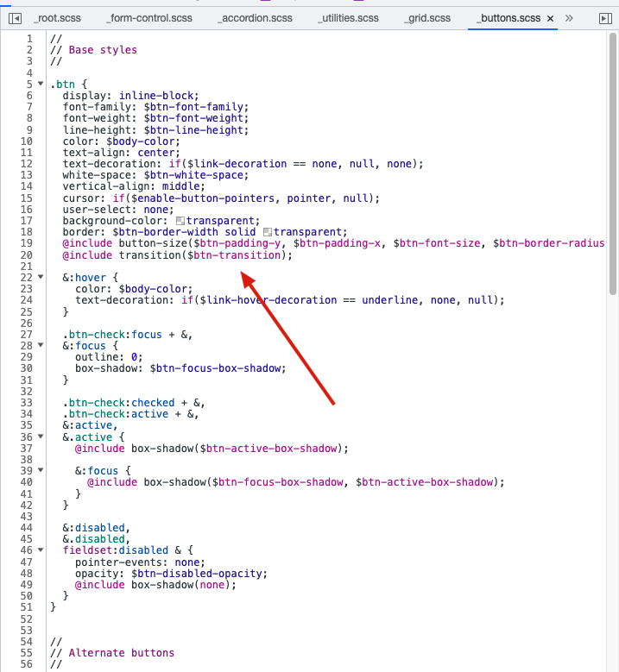
Task: Toggle the file navigator sidebar icon
Action: coord(15,17)
